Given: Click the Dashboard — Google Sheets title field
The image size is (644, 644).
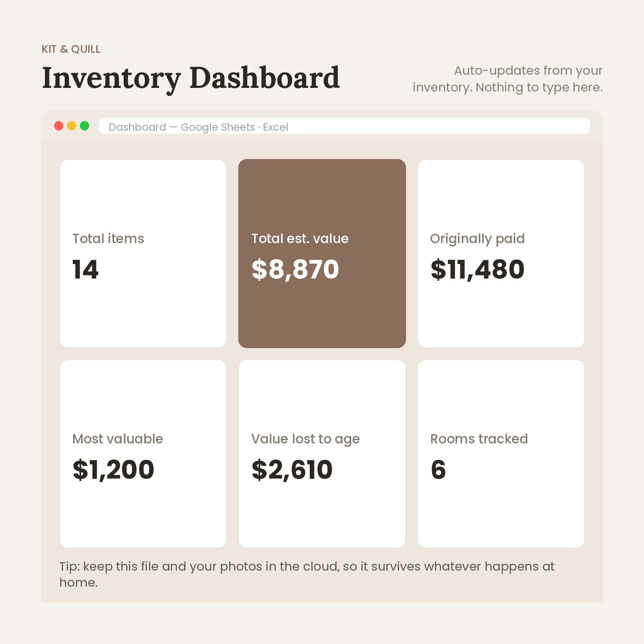Looking at the screenshot, I should [x=345, y=126].
